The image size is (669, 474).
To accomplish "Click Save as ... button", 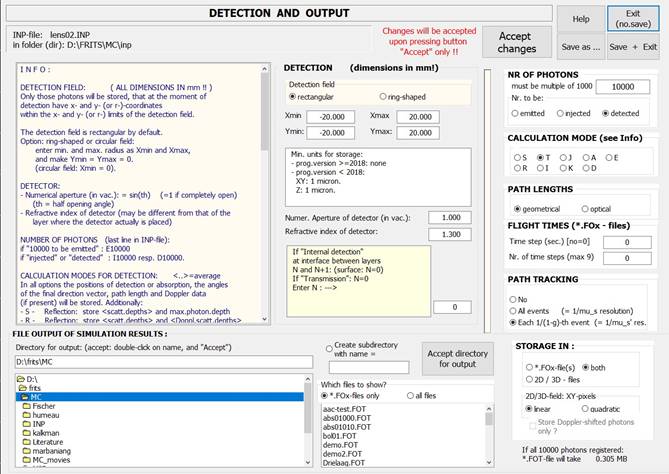I will coord(581,47).
